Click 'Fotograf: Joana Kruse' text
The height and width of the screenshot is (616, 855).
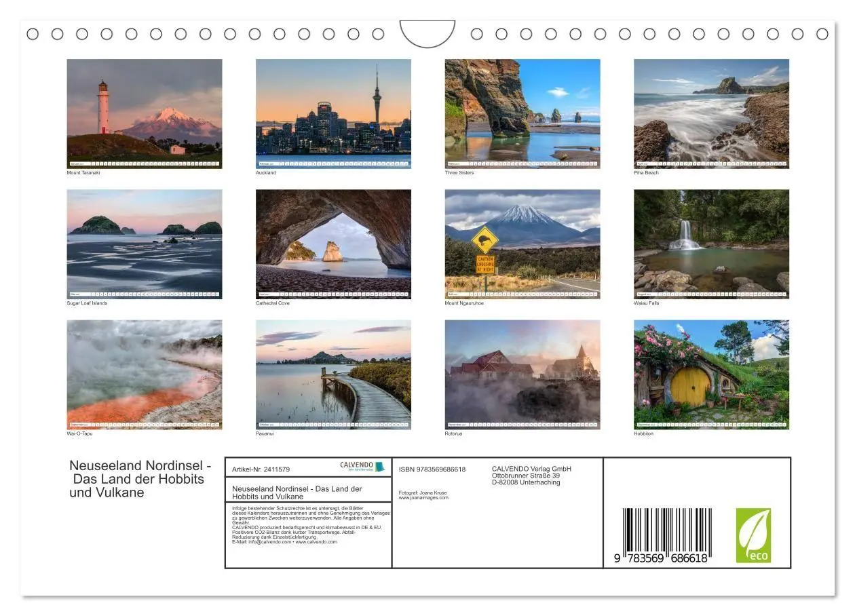click(x=423, y=493)
